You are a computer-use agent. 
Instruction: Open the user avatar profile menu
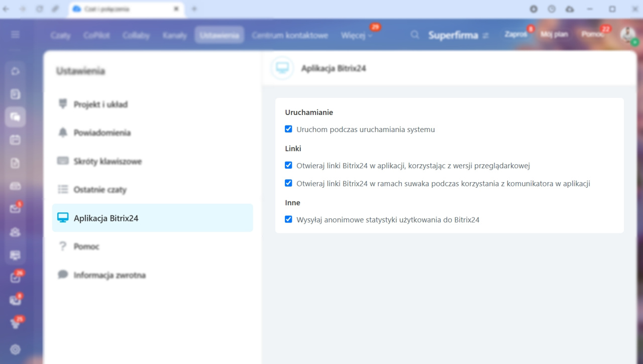627,34
